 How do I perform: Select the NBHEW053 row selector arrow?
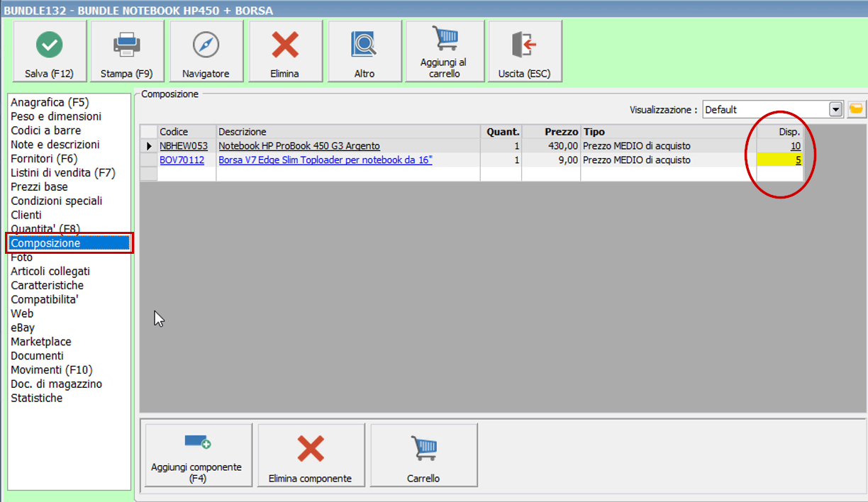pyautogui.click(x=149, y=146)
